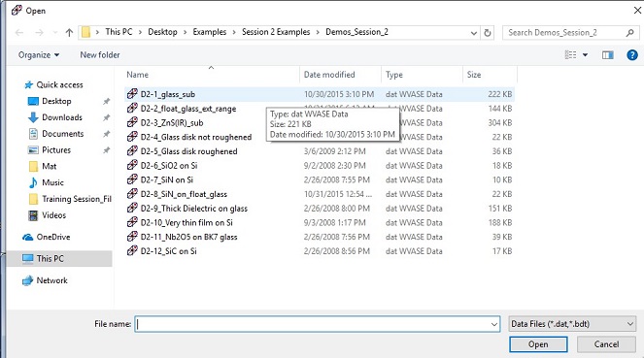Viewport: 644px width, 358px height.
Task: Click the Cancel button
Action: click(606, 344)
